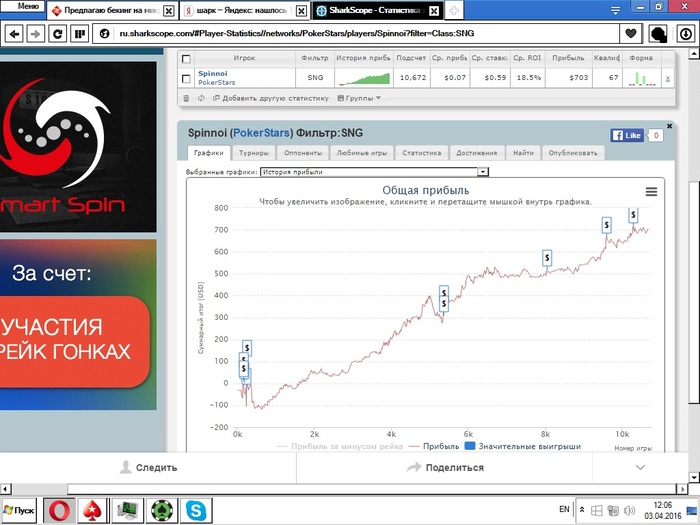This screenshot has height=525, width=700.
Task: Open the Любимые игры tab
Action: click(362, 153)
